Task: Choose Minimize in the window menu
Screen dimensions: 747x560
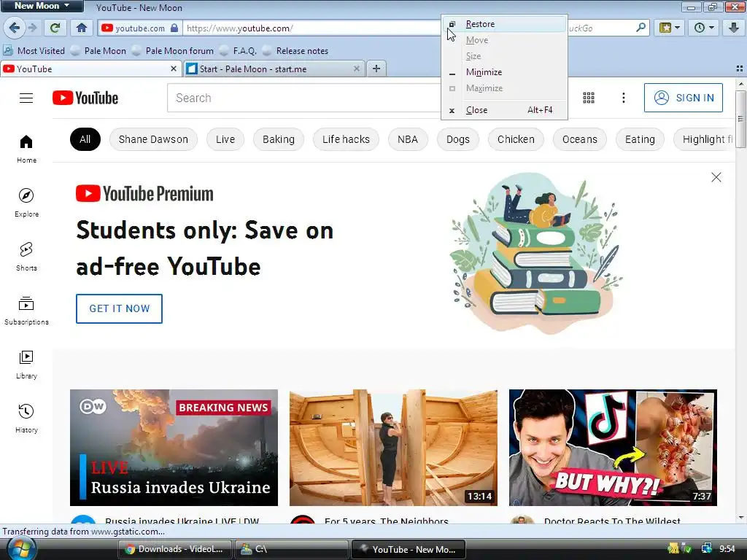Action: (x=505, y=72)
